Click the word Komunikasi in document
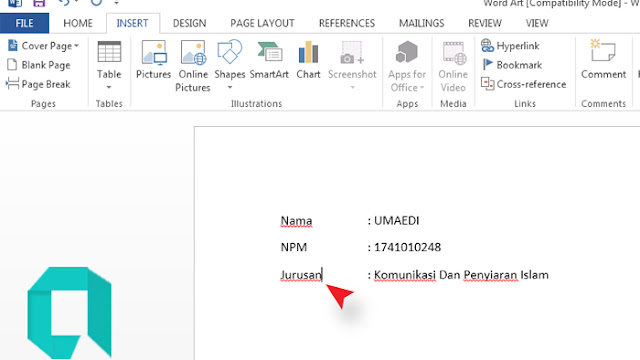 [405, 275]
